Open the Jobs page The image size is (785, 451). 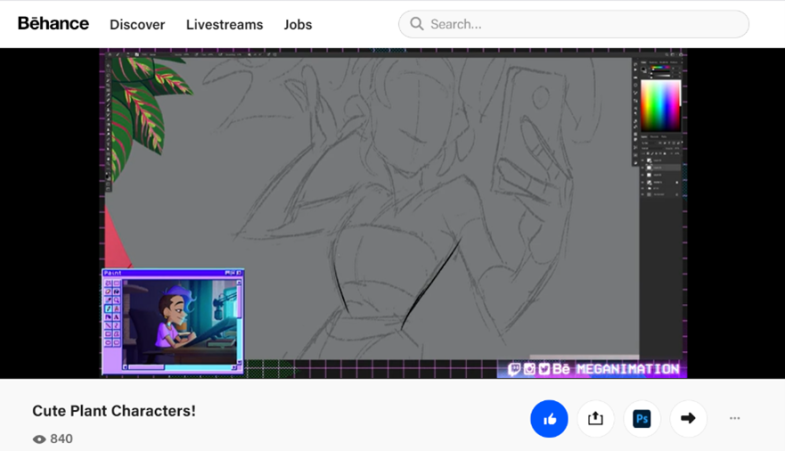coord(298,24)
